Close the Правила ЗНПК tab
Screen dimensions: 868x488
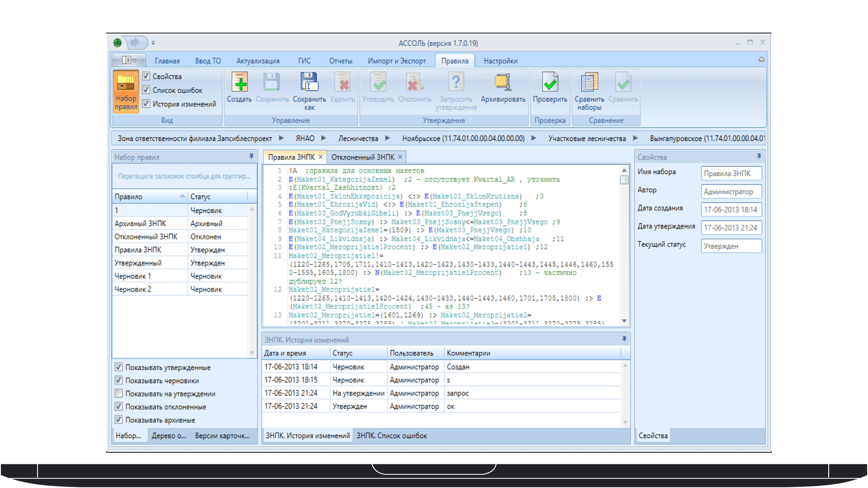(321, 157)
